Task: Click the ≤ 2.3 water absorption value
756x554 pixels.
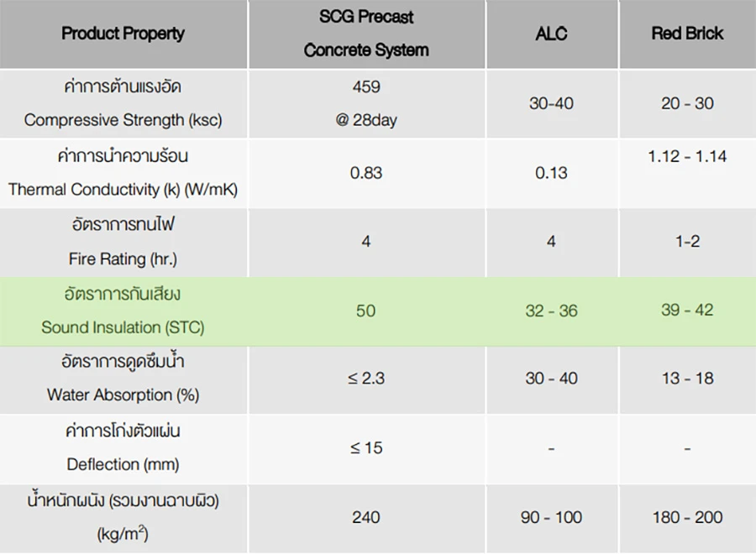Action: [366, 379]
